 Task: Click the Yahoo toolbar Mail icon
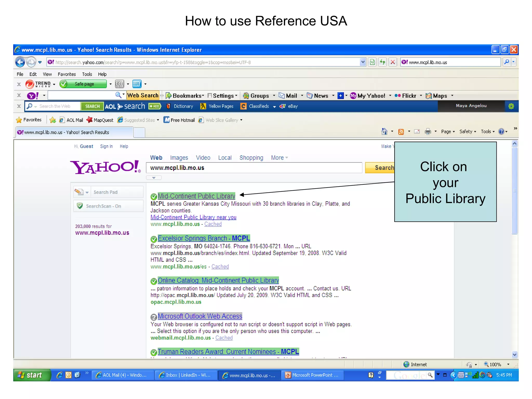tap(282, 96)
